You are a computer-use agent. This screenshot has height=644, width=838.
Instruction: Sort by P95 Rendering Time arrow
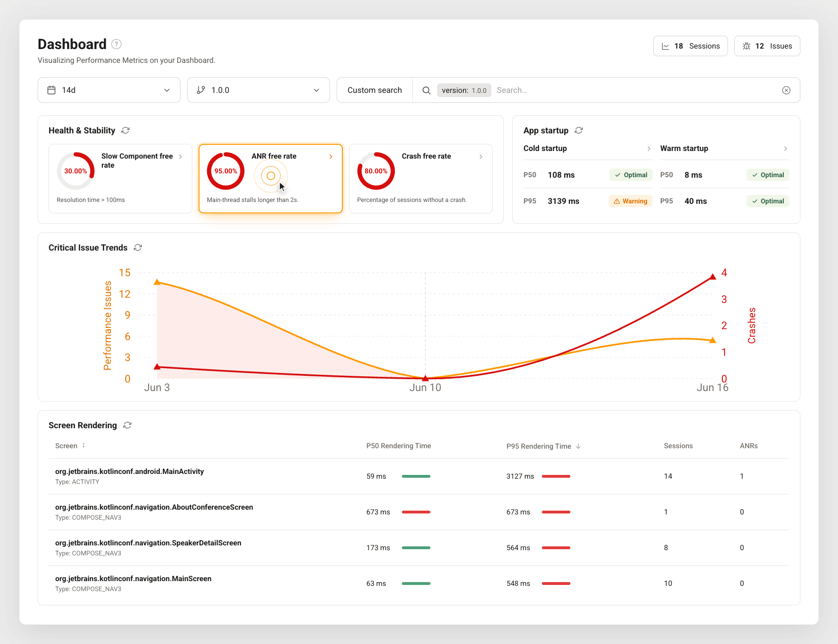click(x=579, y=446)
